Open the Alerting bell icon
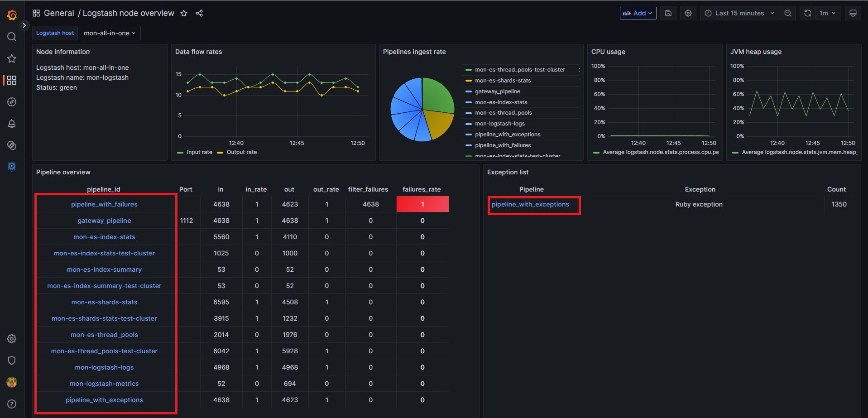 12,124
